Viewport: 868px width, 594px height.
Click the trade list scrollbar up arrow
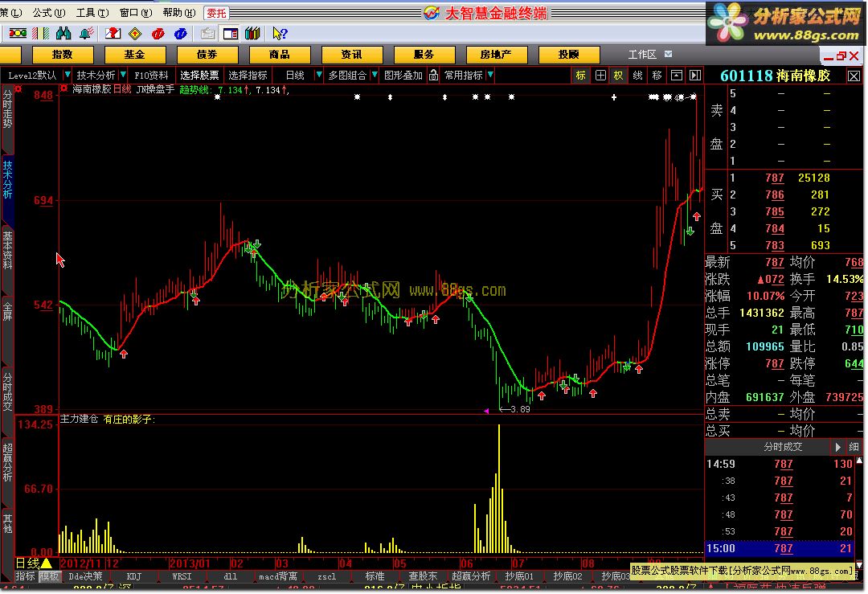[x=859, y=460]
